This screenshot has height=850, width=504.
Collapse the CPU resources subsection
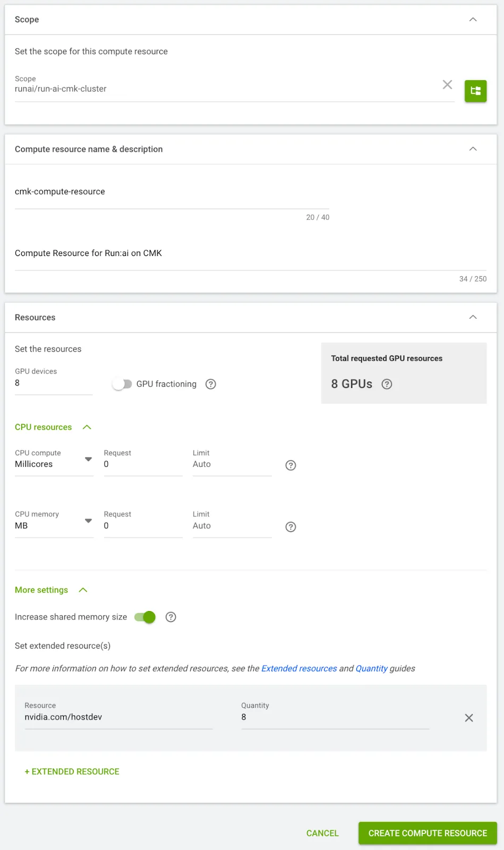tap(87, 427)
